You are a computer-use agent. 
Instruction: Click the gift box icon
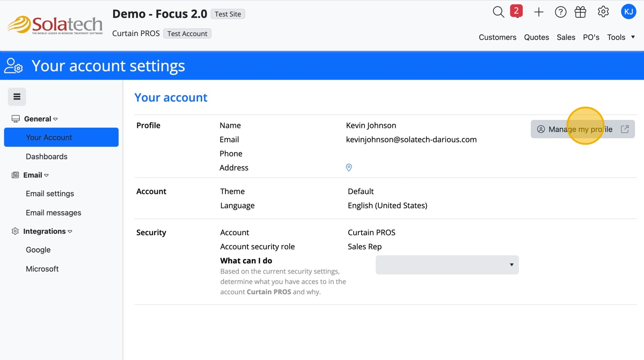pos(580,12)
